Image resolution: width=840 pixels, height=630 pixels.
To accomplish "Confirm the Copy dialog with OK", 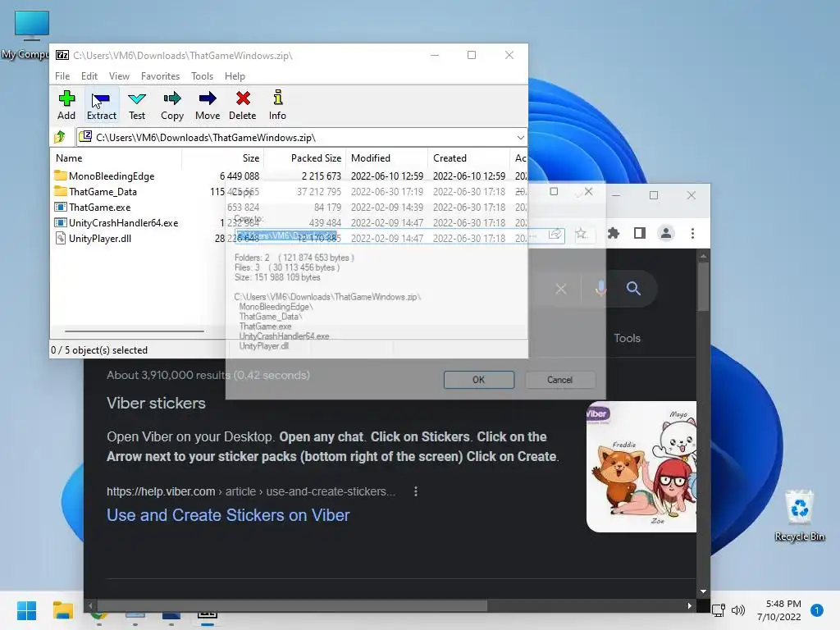I will [479, 379].
